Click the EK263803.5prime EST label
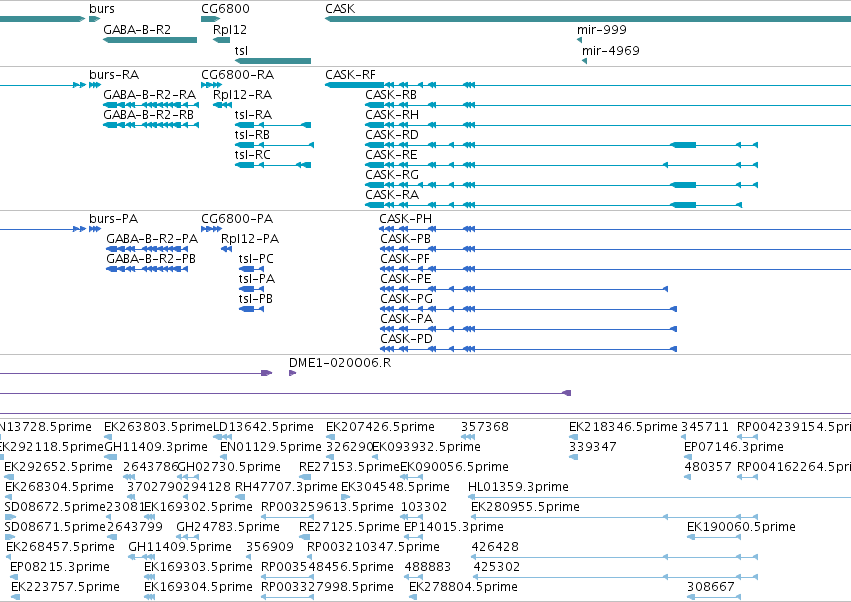The width and height of the screenshot is (851, 602). click(158, 427)
